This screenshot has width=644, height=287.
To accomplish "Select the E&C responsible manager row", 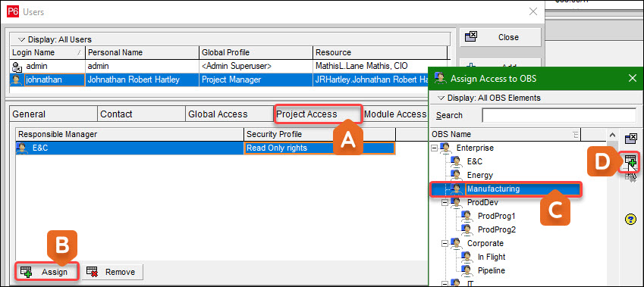I will point(130,148).
